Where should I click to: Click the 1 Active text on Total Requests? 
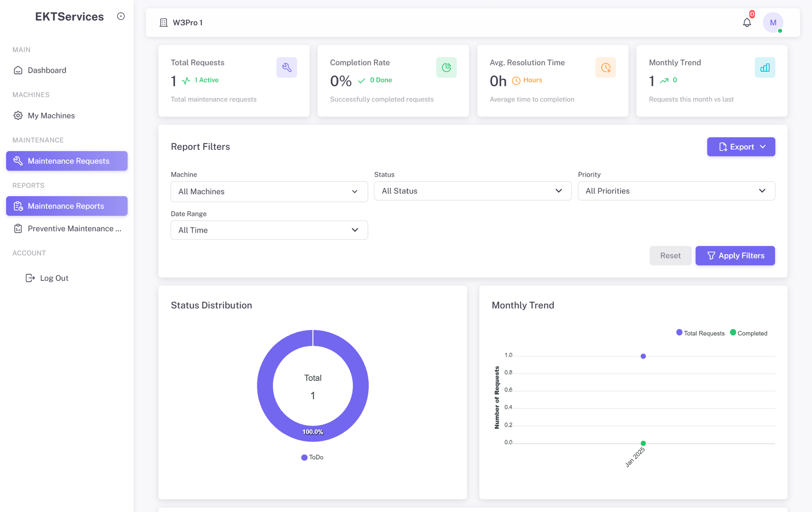(x=207, y=80)
